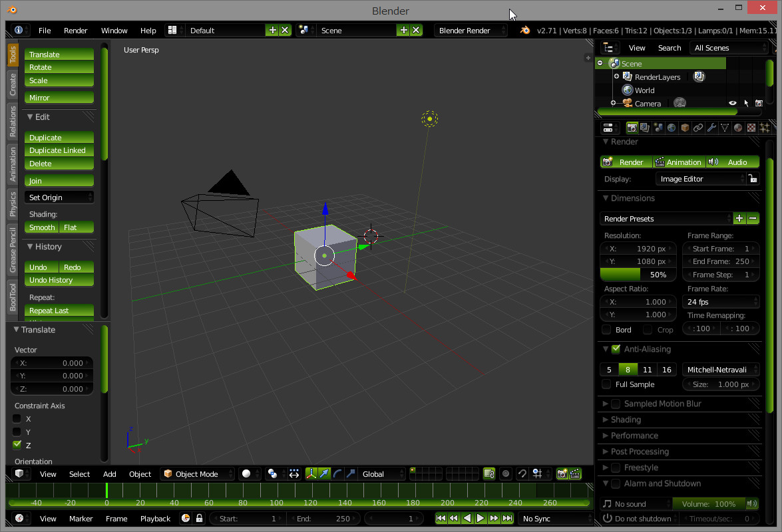Open the Mitchell-Netravali filter dropdown
The width and height of the screenshot is (782, 532).
point(721,370)
